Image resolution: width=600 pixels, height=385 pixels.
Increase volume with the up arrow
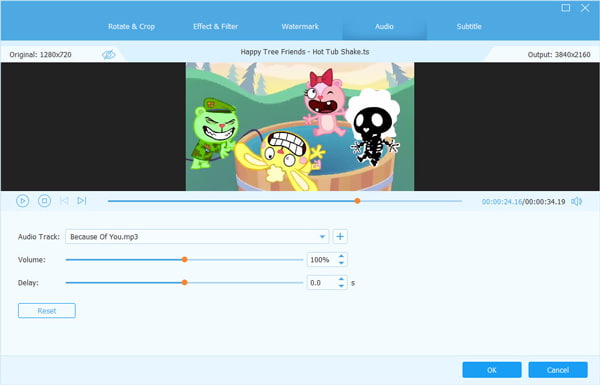pyautogui.click(x=341, y=256)
